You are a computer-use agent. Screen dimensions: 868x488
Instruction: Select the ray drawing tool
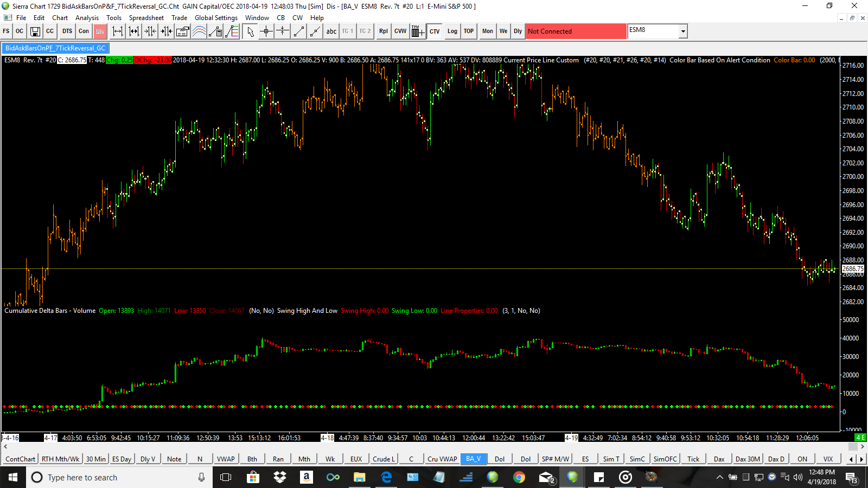tap(315, 31)
